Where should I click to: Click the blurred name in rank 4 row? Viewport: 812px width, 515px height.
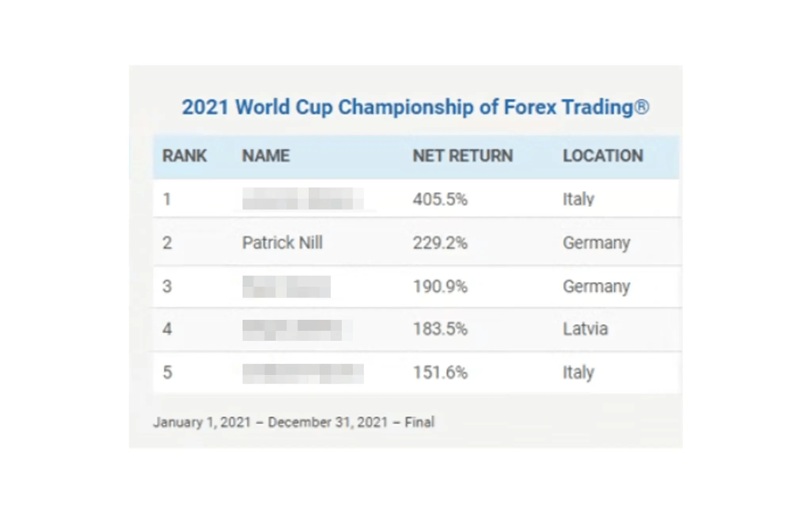pos(292,330)
